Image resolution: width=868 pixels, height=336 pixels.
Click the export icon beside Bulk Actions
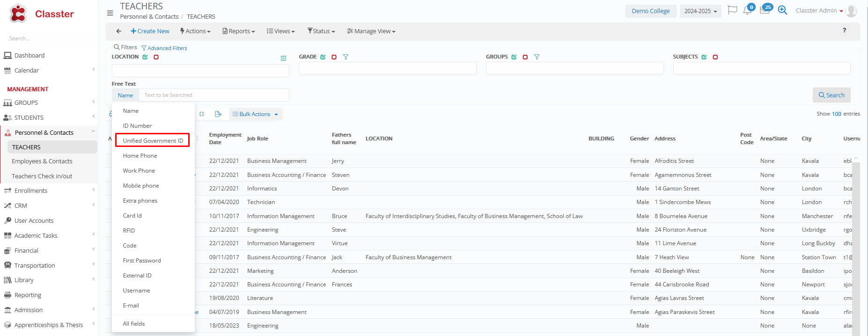(x=218, y=114)
